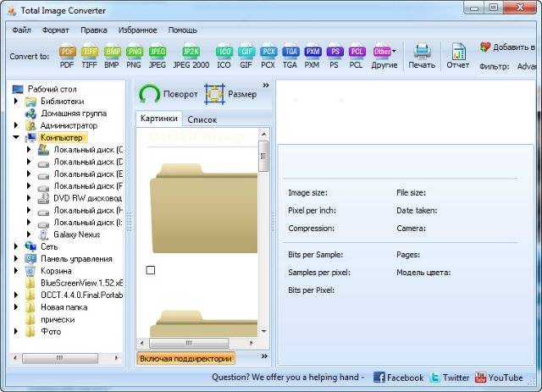Open the Facebook link
This screenshot has width=542, height=392.
[398, 378]
